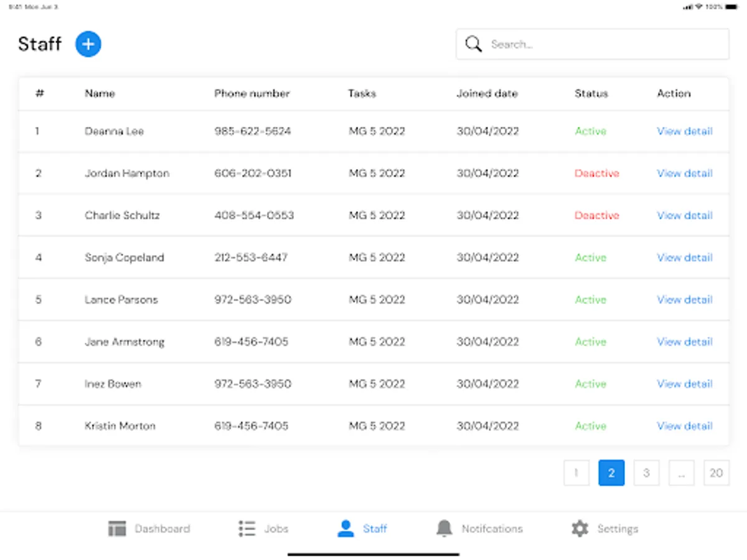Select the Staff person icon
The image size is (747, 560).
tap(345, 529)
